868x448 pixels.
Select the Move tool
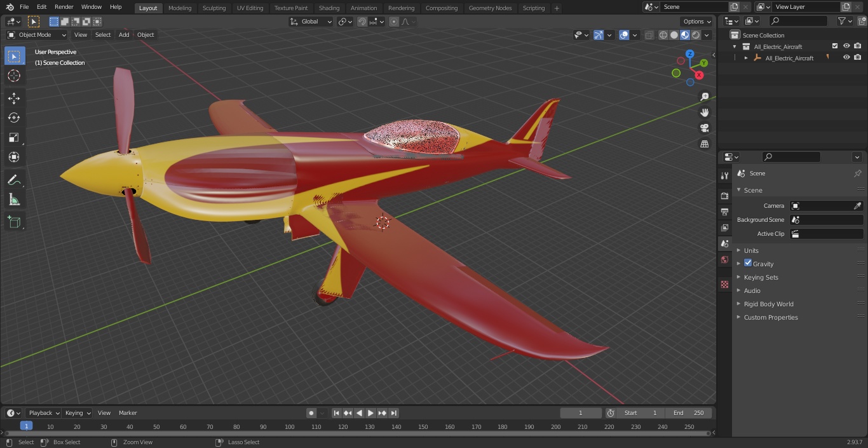14,98
